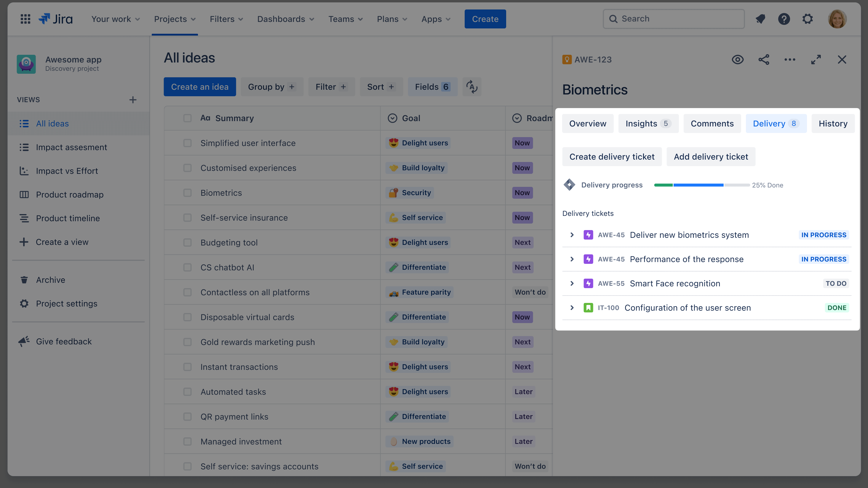The height and width of the screenshot is (488, 868).
Task: Click the Create an idea button
Action: pyautogui.click(x=200, y=87)
